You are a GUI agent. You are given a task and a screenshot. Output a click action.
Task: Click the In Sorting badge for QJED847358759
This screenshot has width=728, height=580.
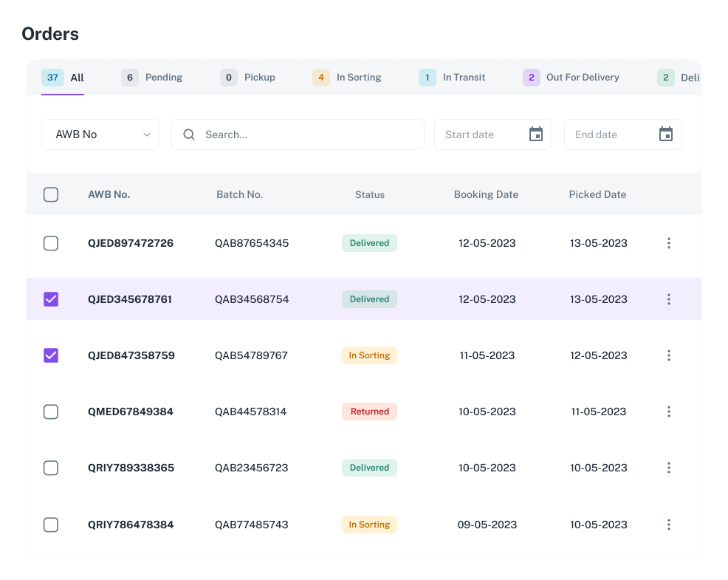(x=369, y=355)
